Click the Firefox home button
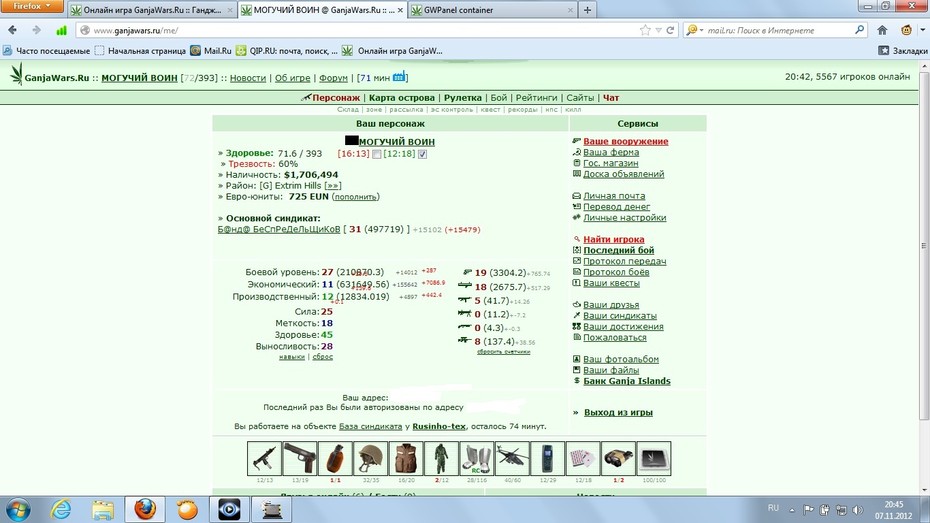Viewport: 930px width, 523px height. (883, 30)
